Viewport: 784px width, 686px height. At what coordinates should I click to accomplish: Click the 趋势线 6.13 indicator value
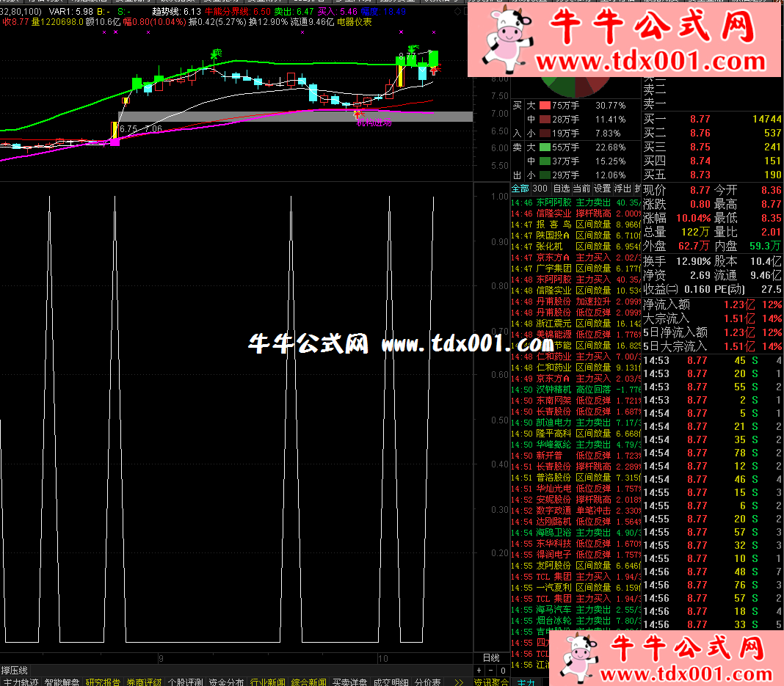[176, 12]
